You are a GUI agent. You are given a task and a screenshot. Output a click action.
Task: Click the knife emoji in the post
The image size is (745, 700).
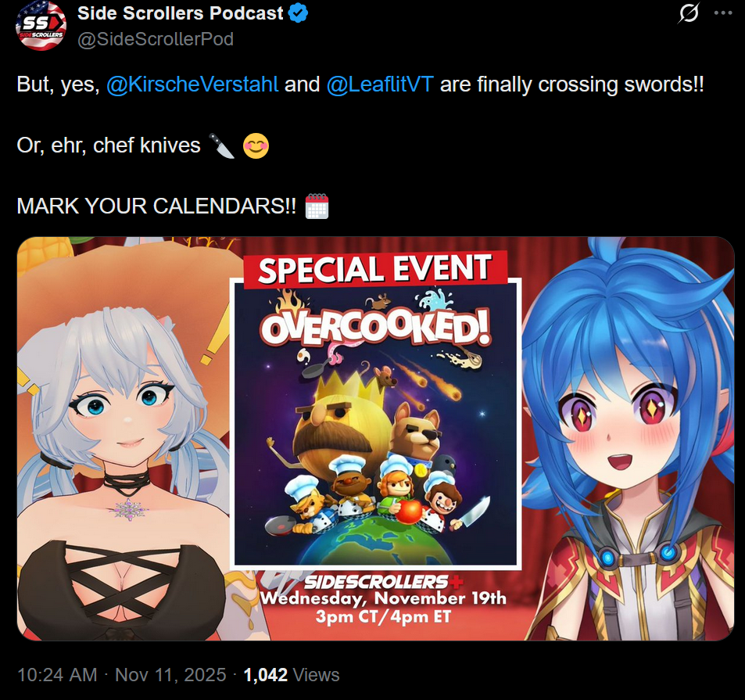coord(222,145)
